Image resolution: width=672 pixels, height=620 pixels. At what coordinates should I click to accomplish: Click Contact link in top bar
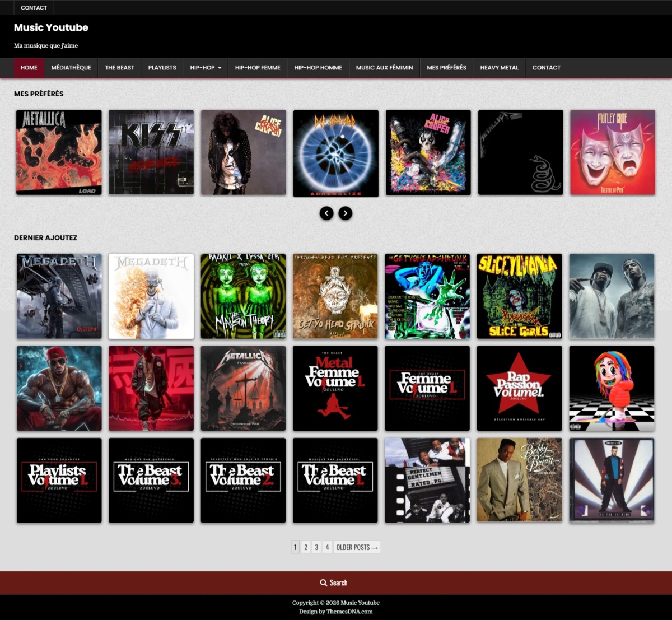click(x=34, y=8)
